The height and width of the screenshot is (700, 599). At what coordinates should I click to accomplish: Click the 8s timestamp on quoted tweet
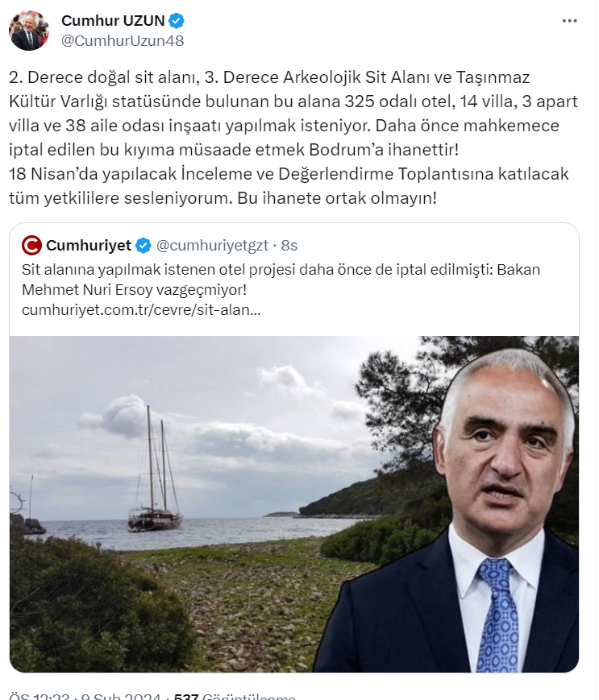pyautogui.click(x=289, y=246)
